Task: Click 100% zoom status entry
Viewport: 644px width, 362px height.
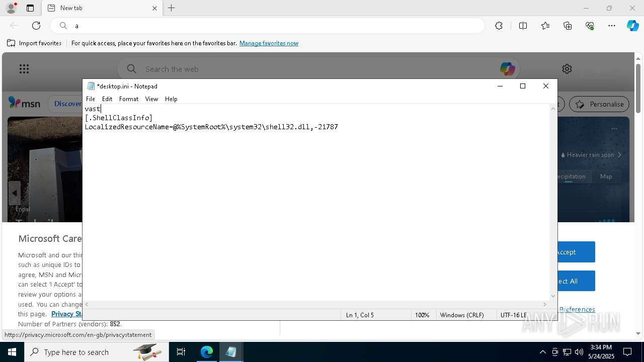Action: [x=422, y=315]
